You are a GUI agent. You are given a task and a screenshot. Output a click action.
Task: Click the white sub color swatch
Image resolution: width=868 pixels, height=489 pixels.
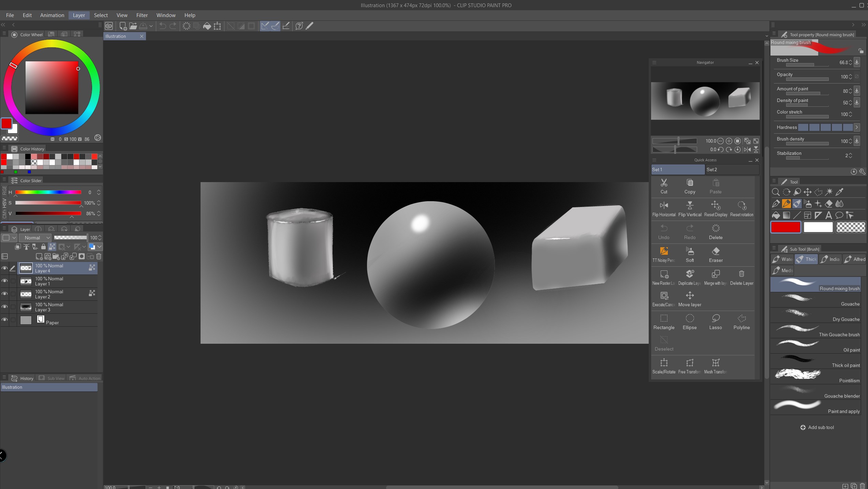[818, 227]
